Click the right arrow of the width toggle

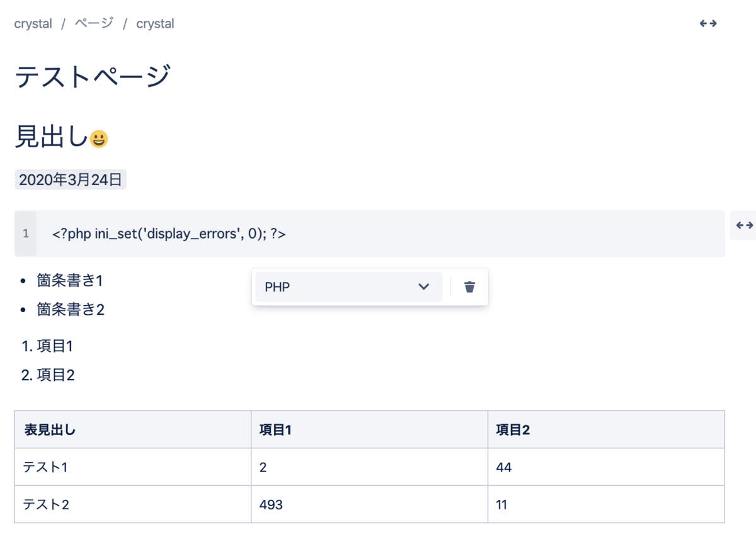point(714,23)
